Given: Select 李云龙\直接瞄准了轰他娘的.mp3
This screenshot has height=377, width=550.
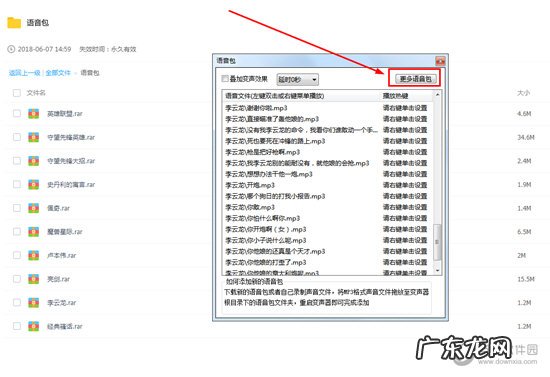Looking at the screenshot, I should pos(272,119).
